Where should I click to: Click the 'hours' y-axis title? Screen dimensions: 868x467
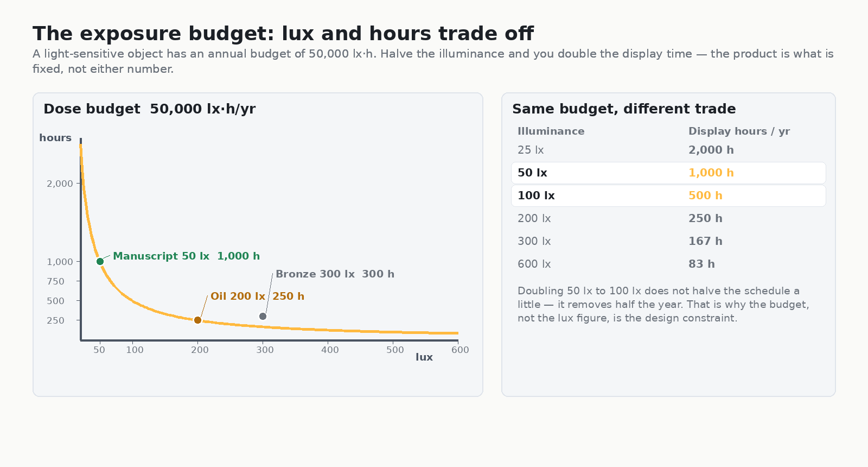(x=55, y=138)
